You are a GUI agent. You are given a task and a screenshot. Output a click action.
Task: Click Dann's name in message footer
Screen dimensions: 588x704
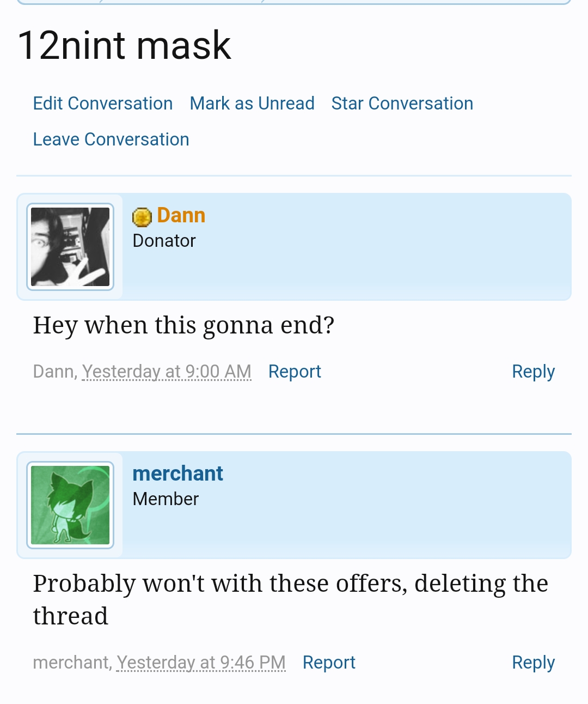pos(53,371)
